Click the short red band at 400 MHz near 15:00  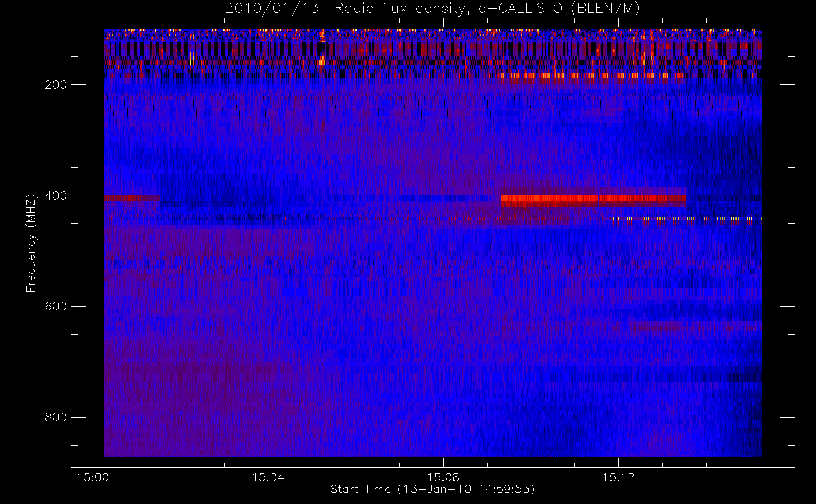(132, 198)
